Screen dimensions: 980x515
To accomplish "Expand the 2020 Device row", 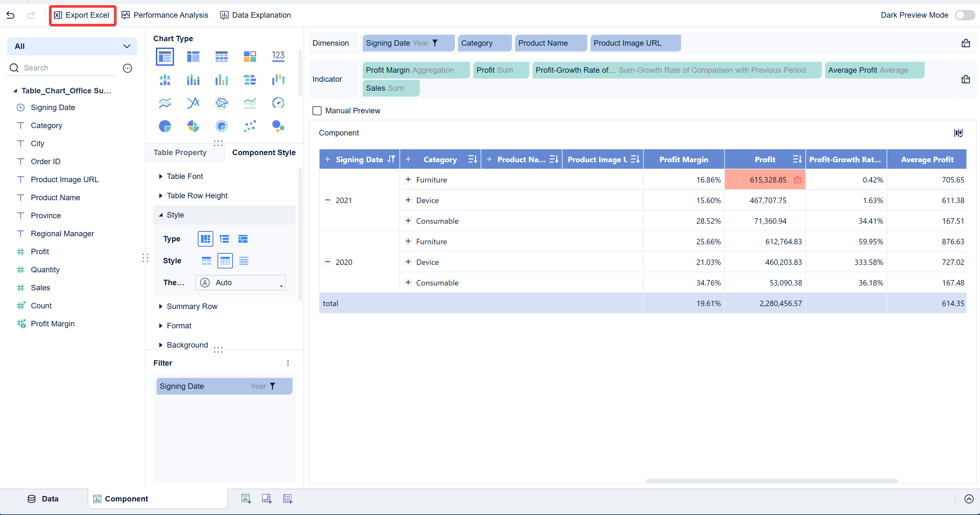I will click(x=408, y=261).
